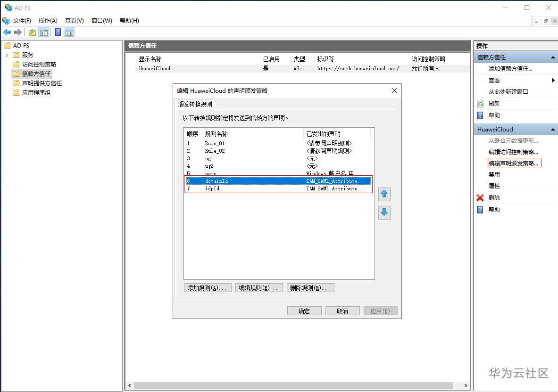This screenshot has width=558, height=392.
Task: Click 添加信赖方信任... action
Action: coord(510,69)
